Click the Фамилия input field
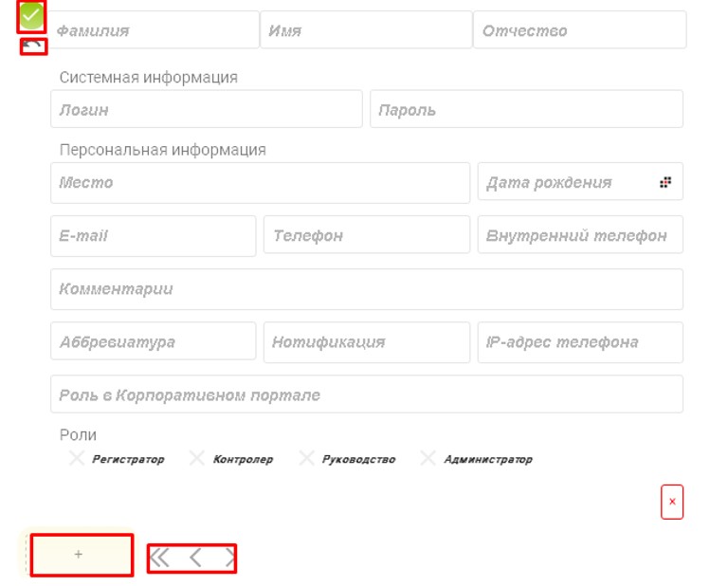Screen dimensions: 728x586 click(154, 30)
